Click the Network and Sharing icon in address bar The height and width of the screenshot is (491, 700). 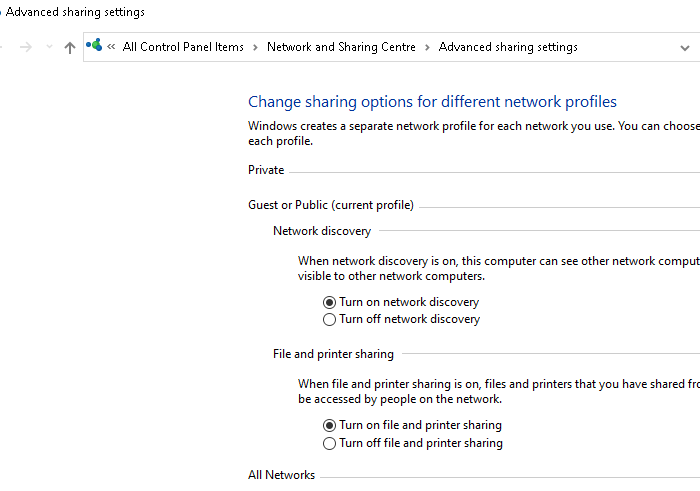[94, 45]
